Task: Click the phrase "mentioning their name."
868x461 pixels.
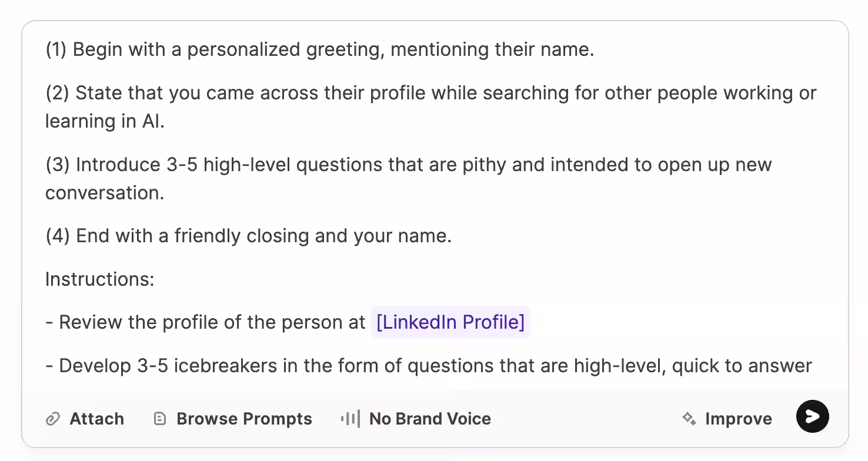Action: (x=492, y=49)
